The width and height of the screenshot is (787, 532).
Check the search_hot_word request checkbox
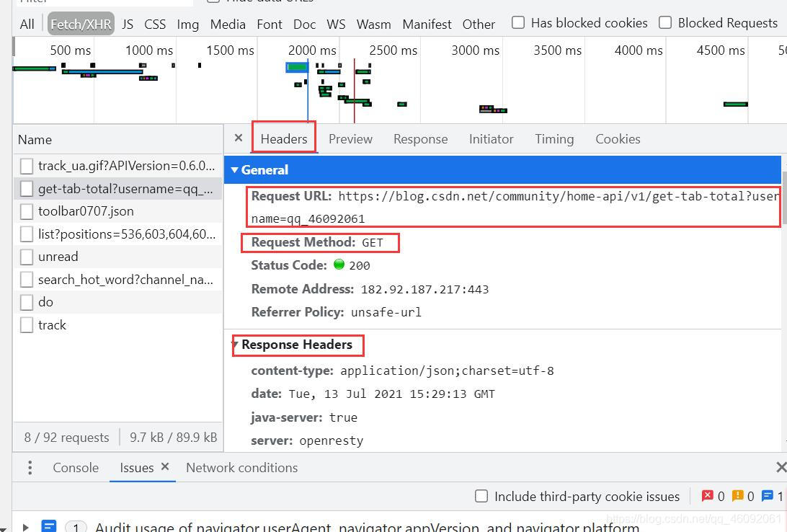click(27, 280)
